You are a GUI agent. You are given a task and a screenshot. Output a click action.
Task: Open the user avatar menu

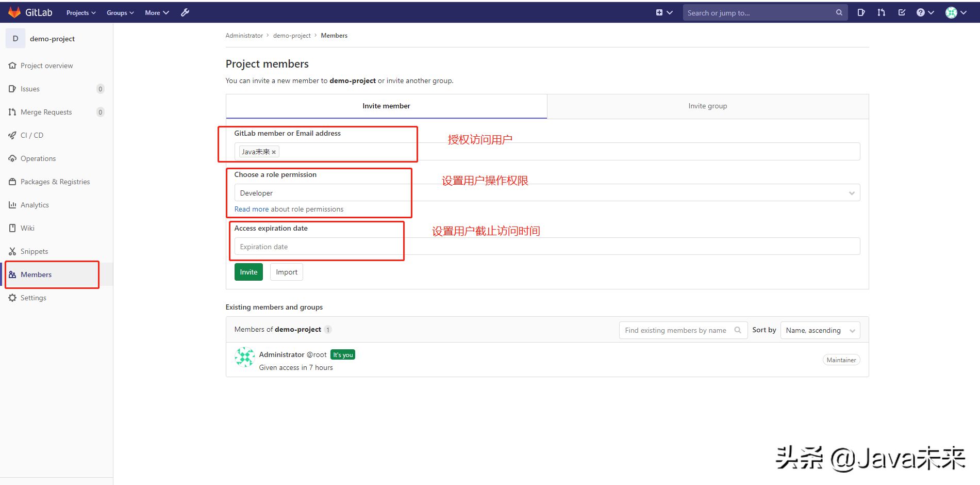click(956, 12)
